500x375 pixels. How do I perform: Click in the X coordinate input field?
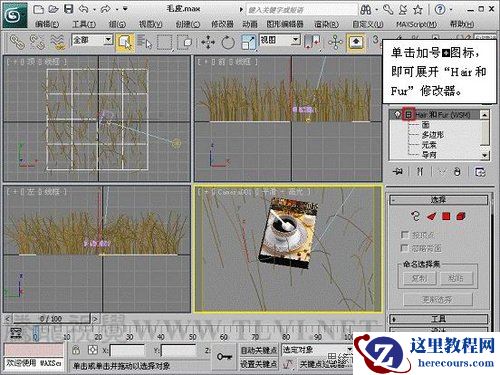pyautogui.click(x=127, y=350)
